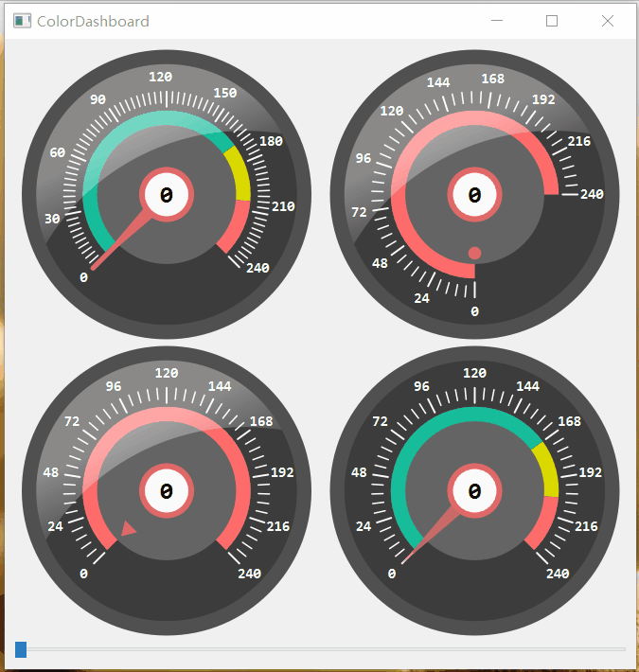
Task: Click the label 120 on top-left gauge
Action: pyautogui.click(x=161, y=78)
